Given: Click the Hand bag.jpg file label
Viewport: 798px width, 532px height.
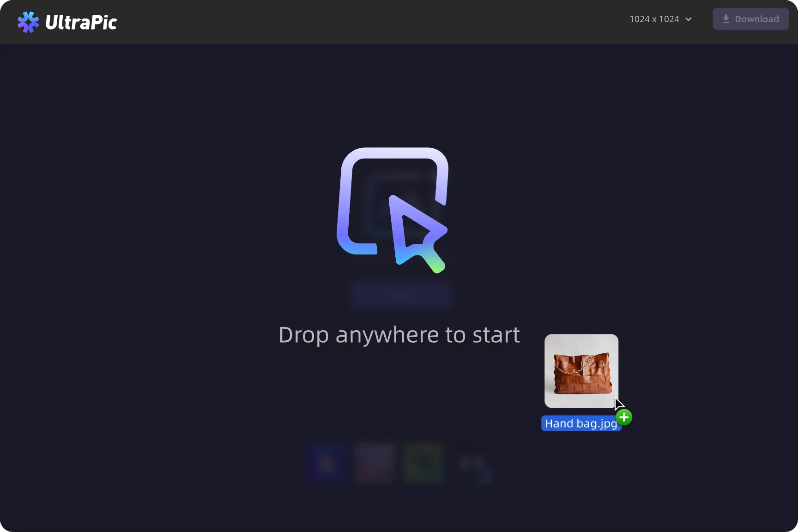Looking at the screenshot, I should pyautogui.click(x=580, y=423).
